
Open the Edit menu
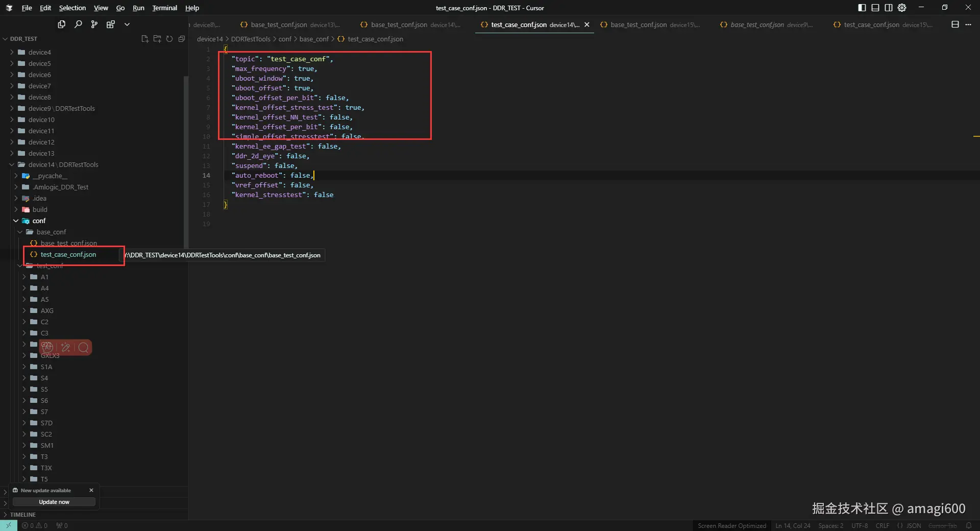click(x=45, y=8)
